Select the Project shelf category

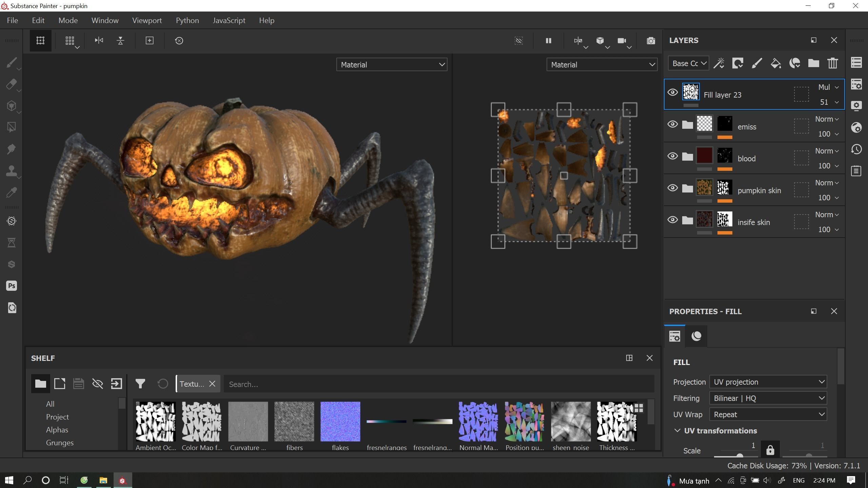(x=57, y=417)
